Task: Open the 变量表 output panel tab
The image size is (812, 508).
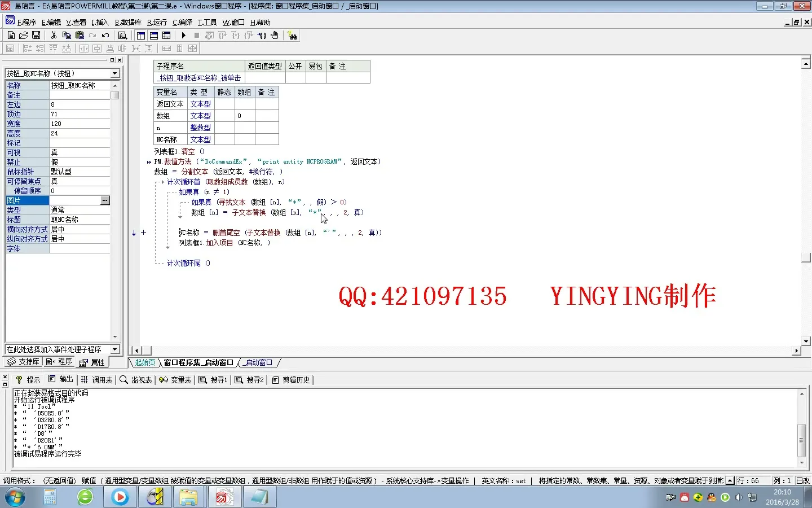Action: coord(175,380)
